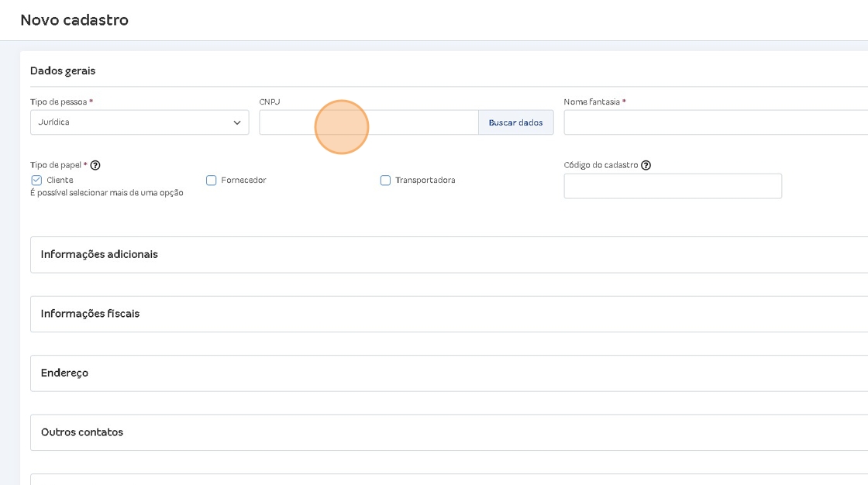Click the Cliente label text
This screenshot has height=485, width=868.
[60, 180]
